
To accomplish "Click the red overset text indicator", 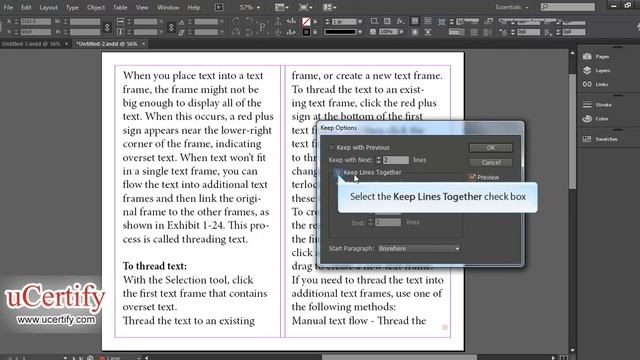I will coord(445,327).
